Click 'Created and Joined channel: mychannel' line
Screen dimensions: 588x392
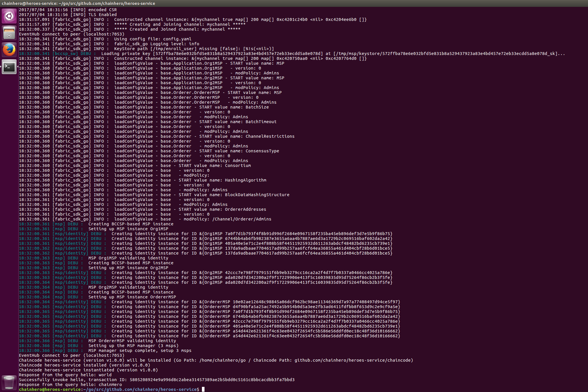click(177, 29)
